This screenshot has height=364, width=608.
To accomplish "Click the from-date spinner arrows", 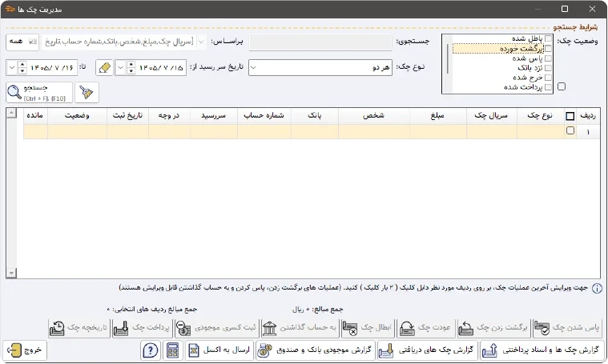I will [131, 68].
